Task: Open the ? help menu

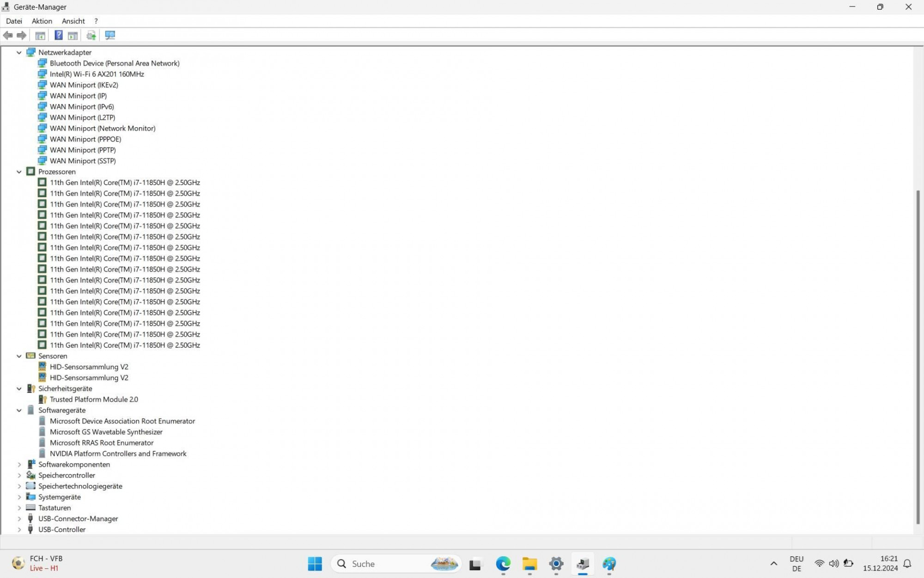Action: pos(96,21)
